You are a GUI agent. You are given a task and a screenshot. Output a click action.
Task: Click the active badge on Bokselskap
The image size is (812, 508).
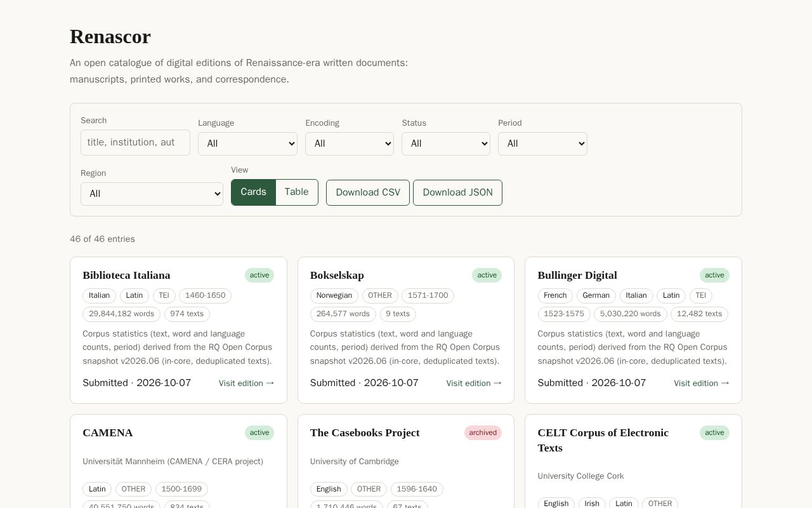click(x=487, y=276)
